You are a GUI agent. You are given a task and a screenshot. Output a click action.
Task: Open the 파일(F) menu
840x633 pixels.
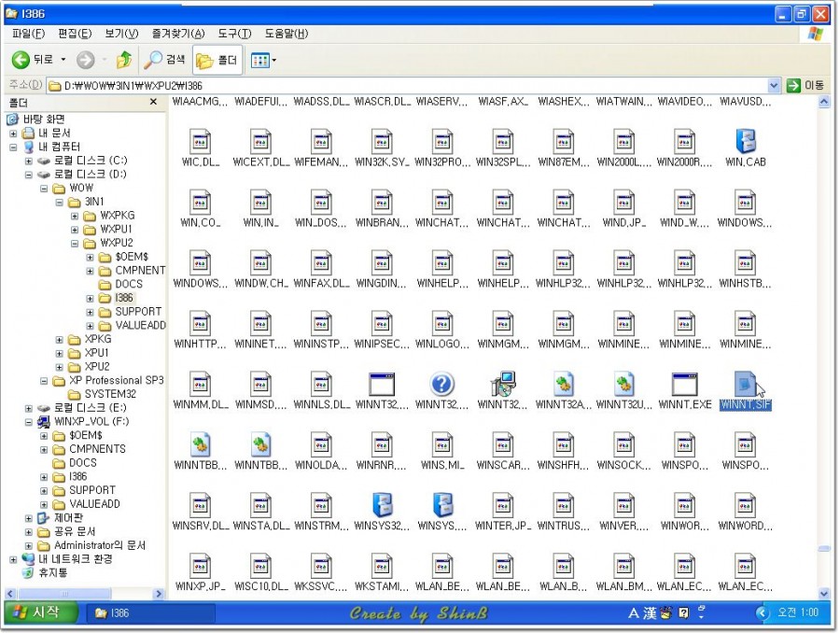[x=28, y=34]
